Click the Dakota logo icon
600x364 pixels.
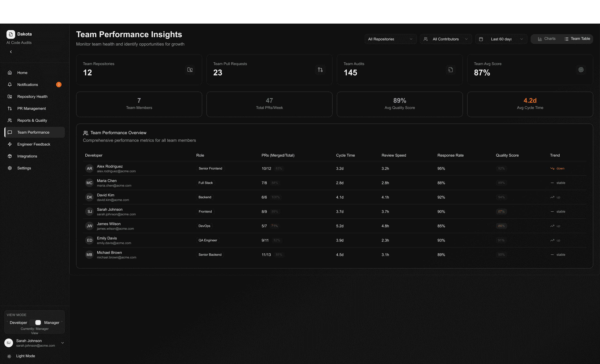pyautogui.click(x=11, y=34)
